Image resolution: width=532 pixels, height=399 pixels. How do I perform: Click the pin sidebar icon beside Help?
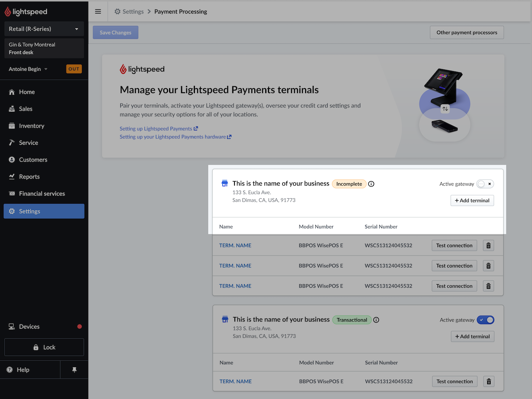[74, 370]
